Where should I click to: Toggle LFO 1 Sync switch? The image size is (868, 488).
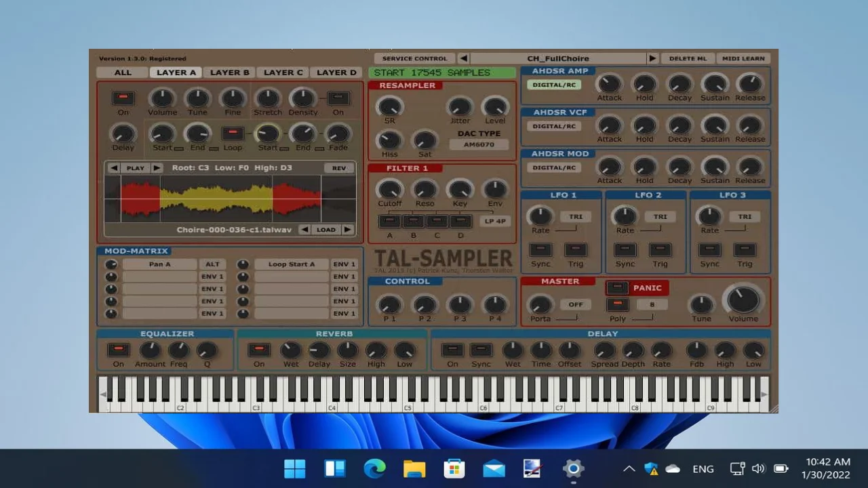tap(540, 250)
